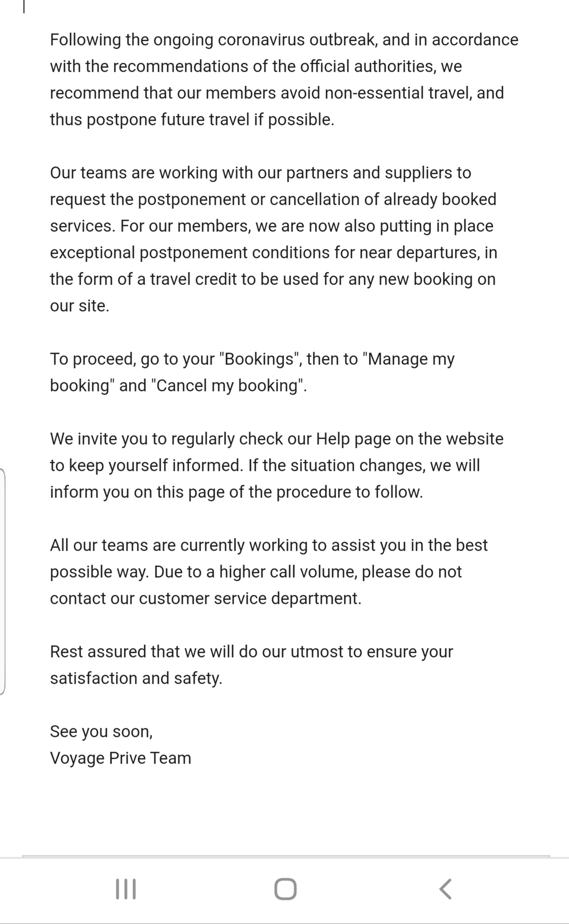Viewport: 569px width, 924px height.
Task: Click paragraph beginning "All our teams are currently"
Action: click(269, 572)
